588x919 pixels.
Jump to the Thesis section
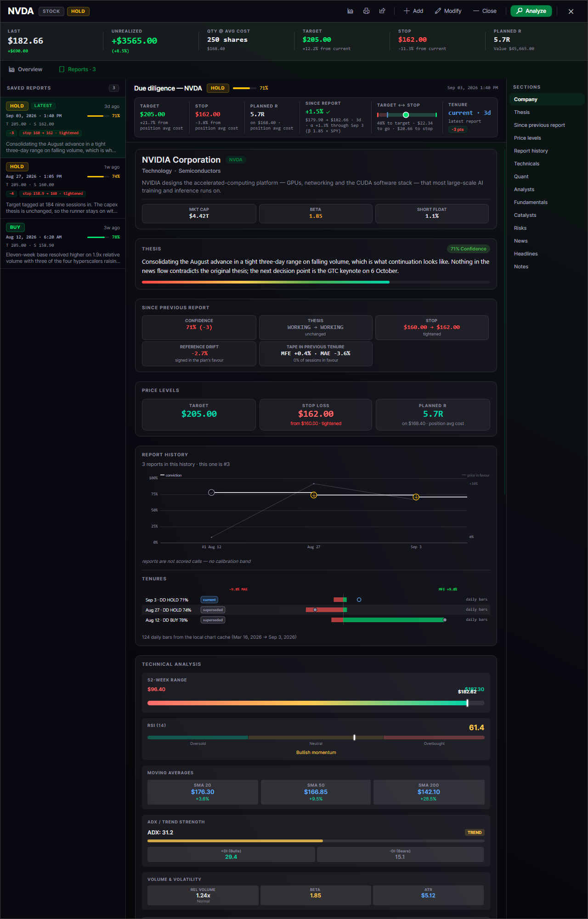547,112
